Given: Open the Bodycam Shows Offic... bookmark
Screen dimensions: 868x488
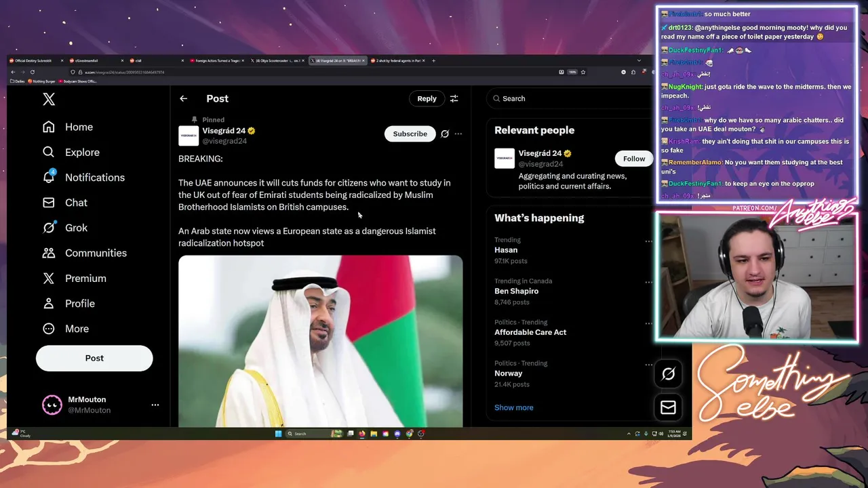Looking at the screenshot, I should click(78, 81).
